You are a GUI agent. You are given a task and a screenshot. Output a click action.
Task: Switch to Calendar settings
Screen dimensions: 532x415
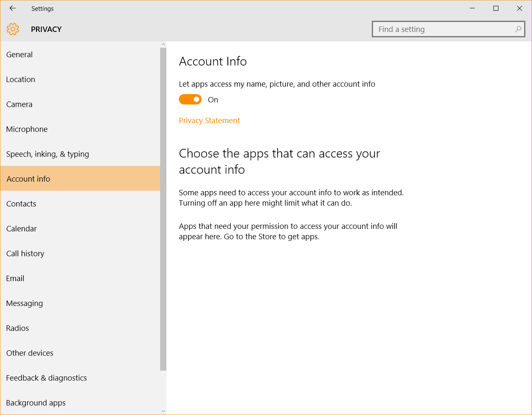tap(80, 228)
